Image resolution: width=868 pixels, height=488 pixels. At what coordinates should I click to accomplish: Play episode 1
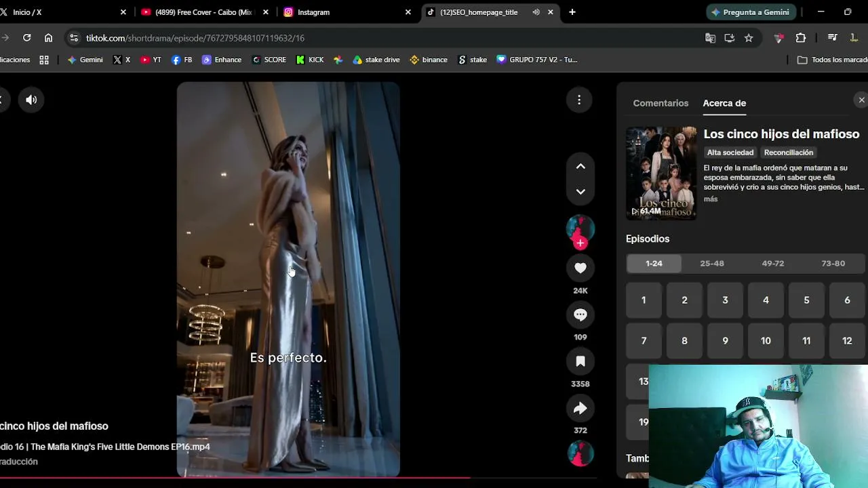pyautogui.click(x=644, y=300)
